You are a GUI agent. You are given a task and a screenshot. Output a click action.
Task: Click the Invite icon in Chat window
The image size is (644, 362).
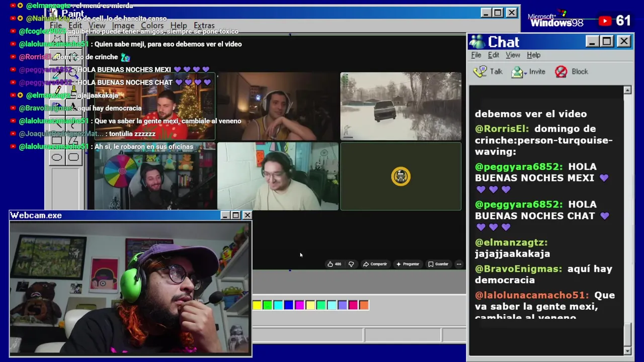click(517, 72)
